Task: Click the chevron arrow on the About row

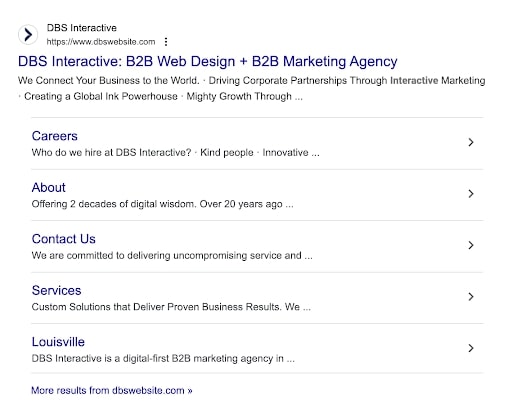Action: (x=471, y=194)
